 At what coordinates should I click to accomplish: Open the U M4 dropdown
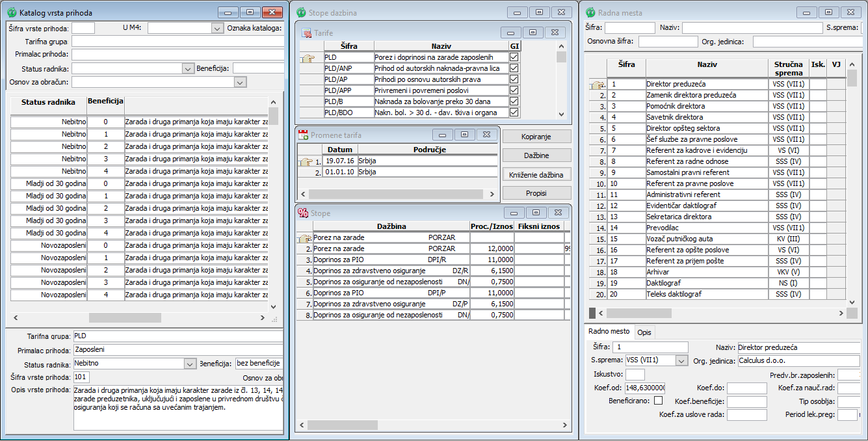pos(217,28)
